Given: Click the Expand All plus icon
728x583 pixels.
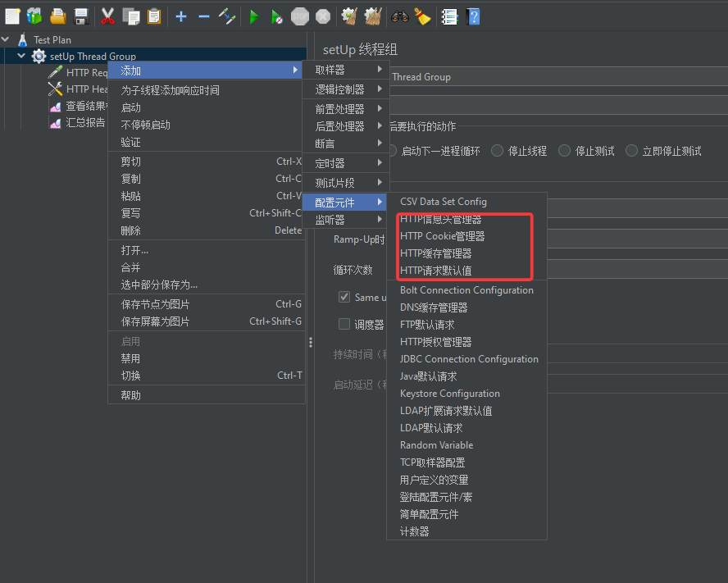Looking at the screenshot, I should [181, 16].
